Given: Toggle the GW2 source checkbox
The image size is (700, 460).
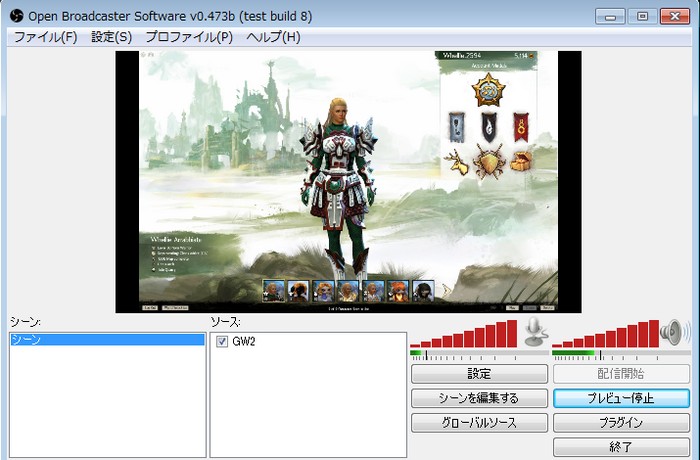Looking at the screenshot, I should coord(222,342).
